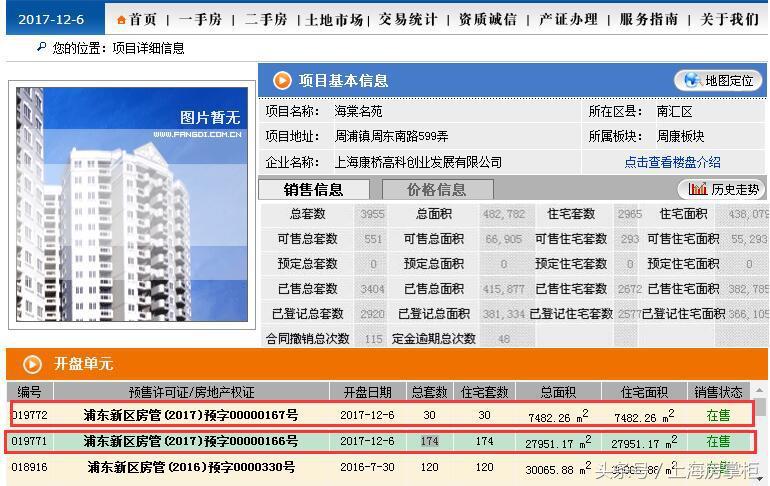This screenshot has width=770, height=486.
Task: Click the 定金逾期总次数 label
Action: point(434,339)
